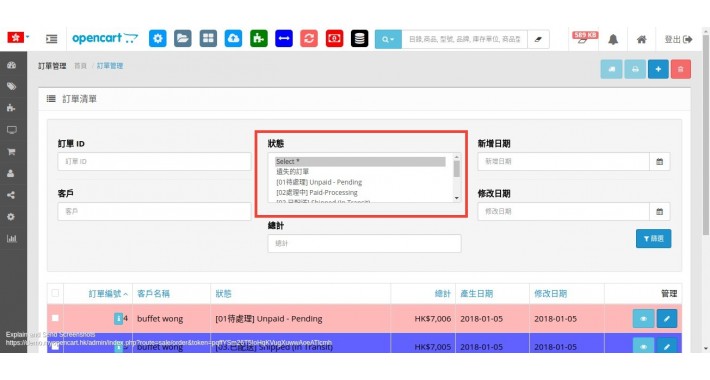The height and width of the screenshot is (380, 710).
Task: Toggle the sidebar menu collapse icon
Action: 52,39
